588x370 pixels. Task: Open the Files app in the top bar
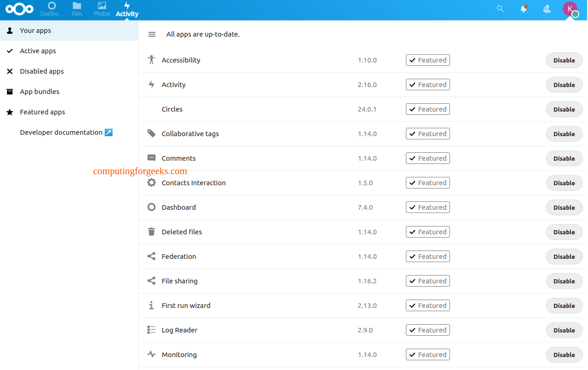tap(77, 9)
